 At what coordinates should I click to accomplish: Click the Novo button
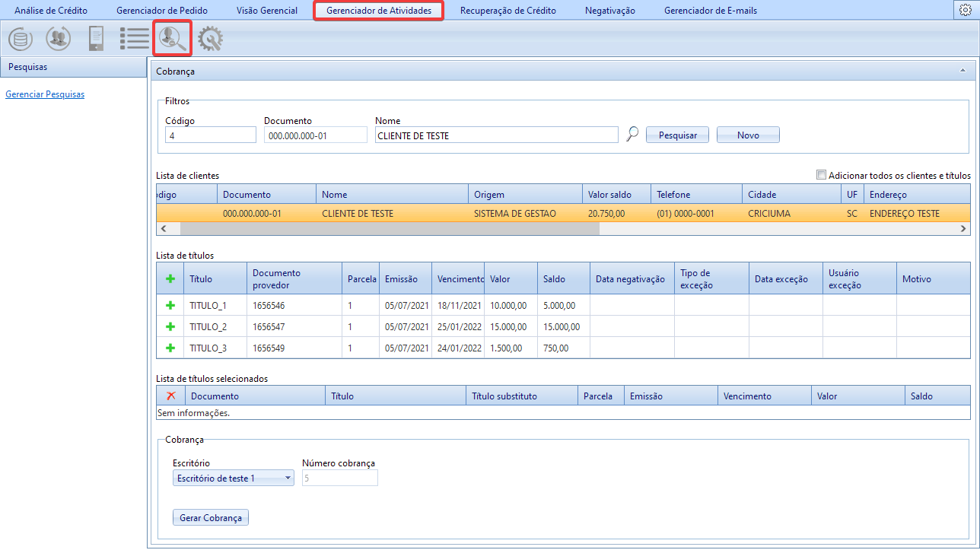coord(748,135)
